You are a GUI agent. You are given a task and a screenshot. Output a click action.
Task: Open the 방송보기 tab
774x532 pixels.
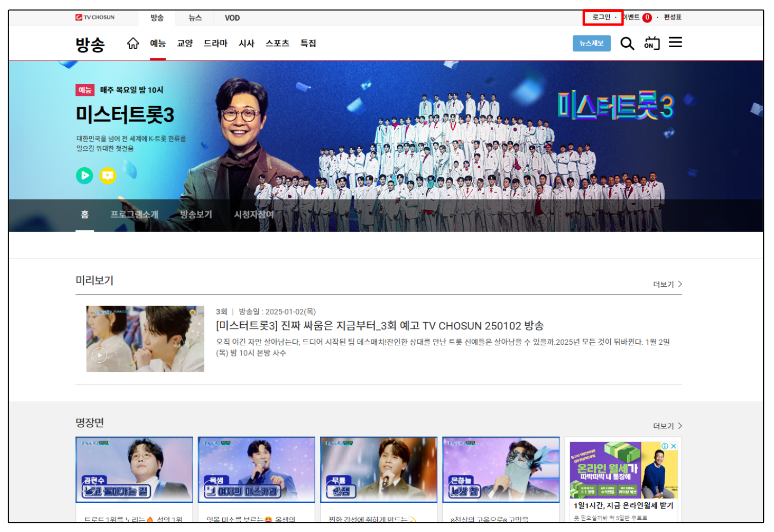point(196,214)
